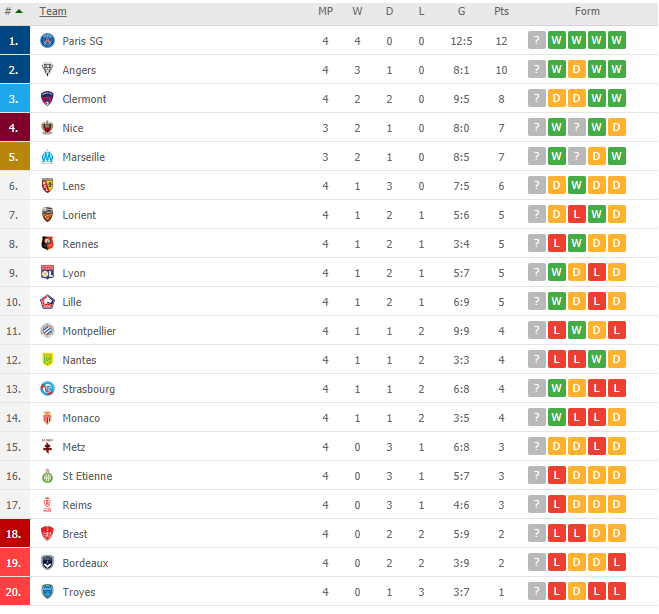659x614 pixels.
Task: Click the Troyes club crest
Action: point(47,592)
